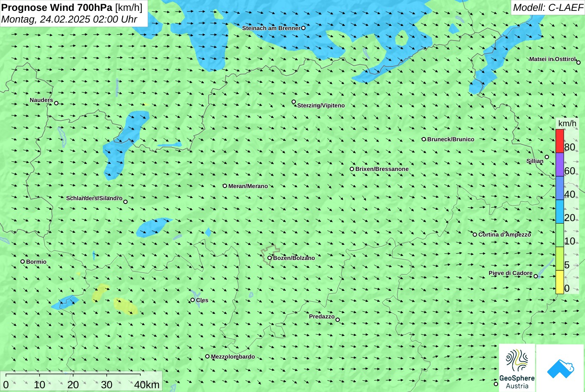Click the yellow 0 km/h legend swatch

[560, 282]
